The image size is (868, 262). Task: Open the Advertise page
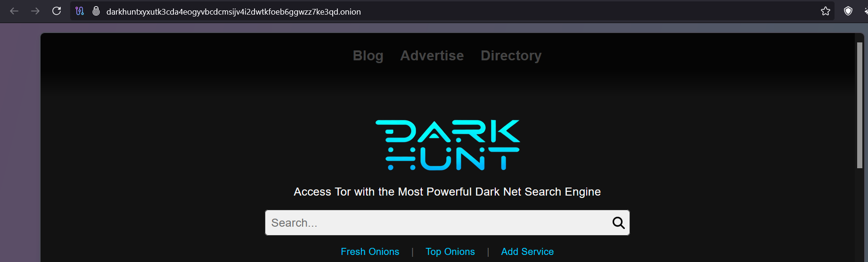click(x=432, y=56)
